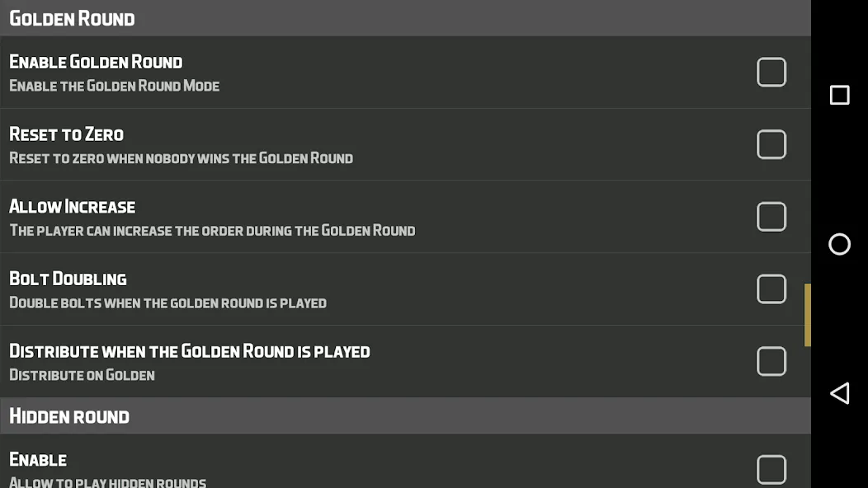868x488 pixels.
Task: Check the Reset to Zero box
Action: coord(771,144)
